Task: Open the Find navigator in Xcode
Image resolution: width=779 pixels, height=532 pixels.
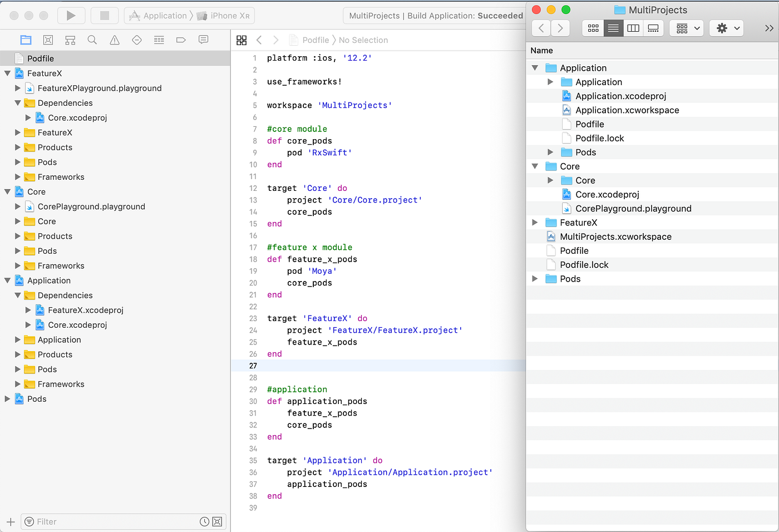Action: tap(92, 40)
